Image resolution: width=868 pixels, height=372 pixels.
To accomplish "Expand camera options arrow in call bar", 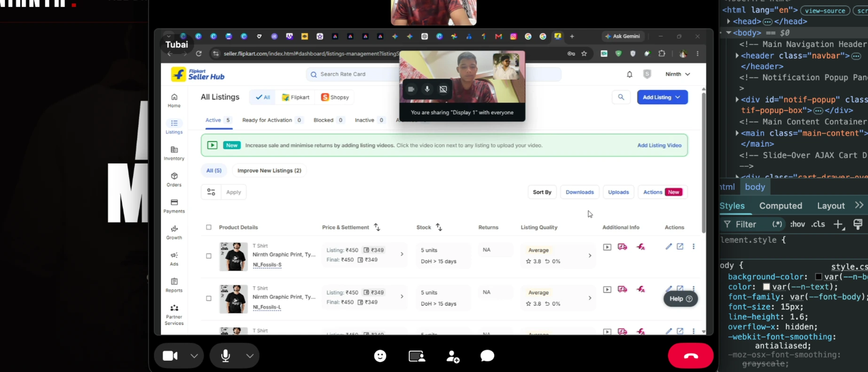I will tap(194, 356).
